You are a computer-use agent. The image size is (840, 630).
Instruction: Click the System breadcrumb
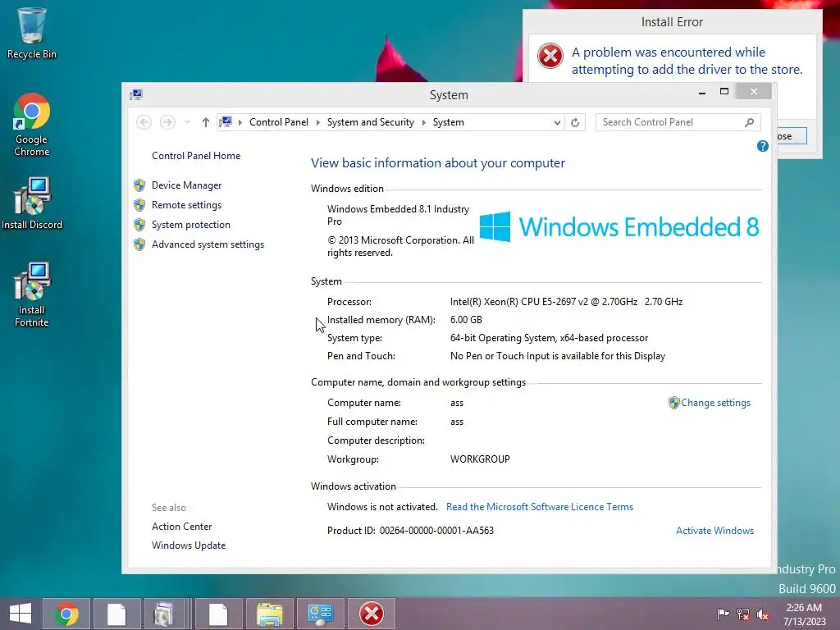click(449, 122)
